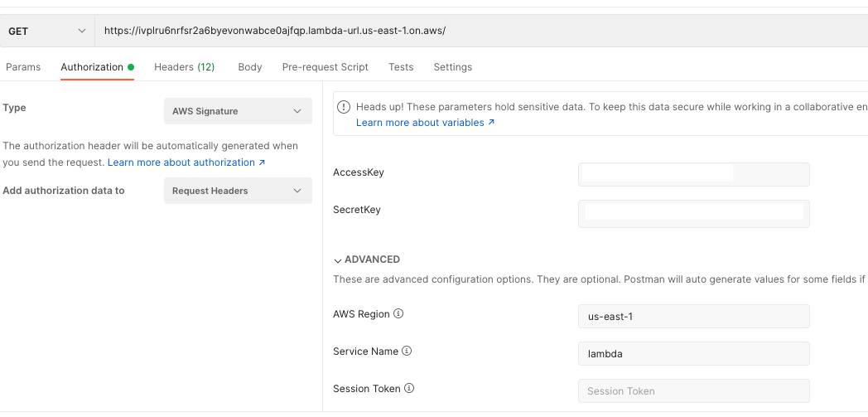The image size is (868, 417).
Task: Open the Body tab
Action: pos(249,67)
